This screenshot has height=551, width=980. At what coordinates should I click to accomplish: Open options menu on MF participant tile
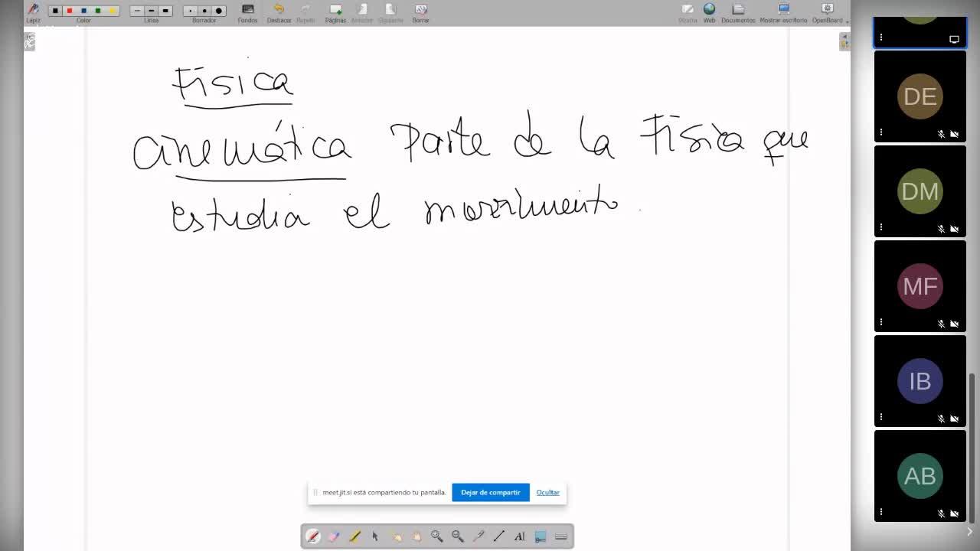(881, 322)
